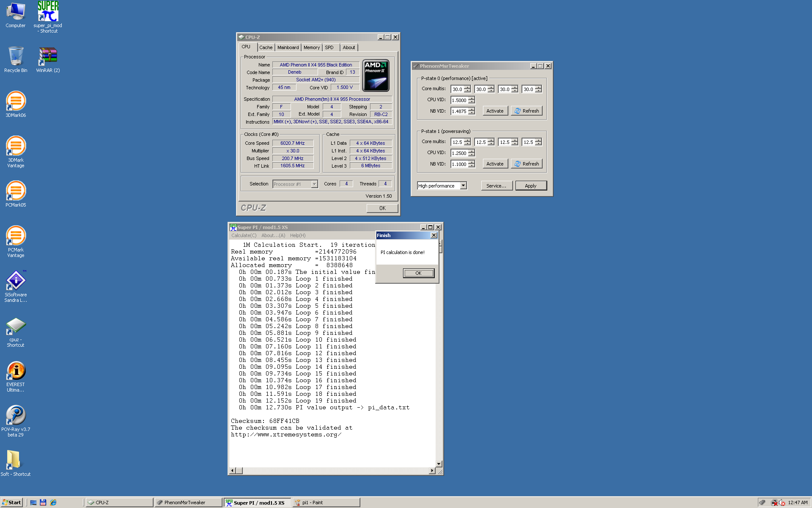Open the SiSoftware Sandra shortcut
Screen dimensions: 812x508
coord(16,286)
